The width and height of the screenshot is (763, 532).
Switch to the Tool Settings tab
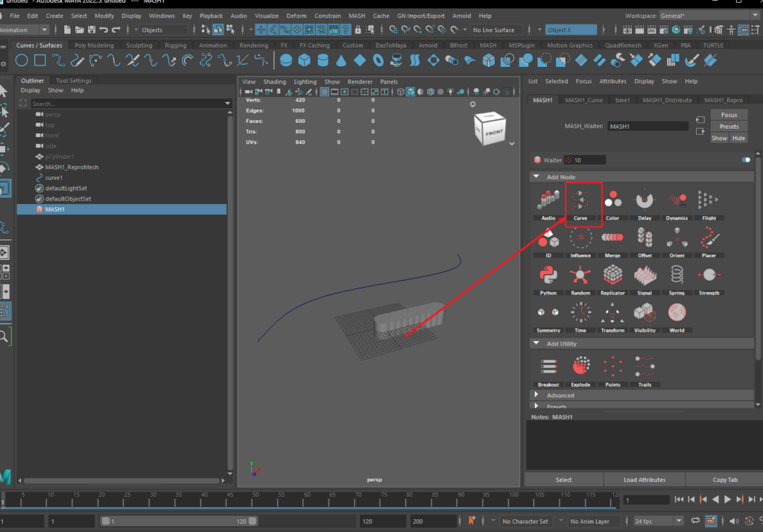(74, 80)
